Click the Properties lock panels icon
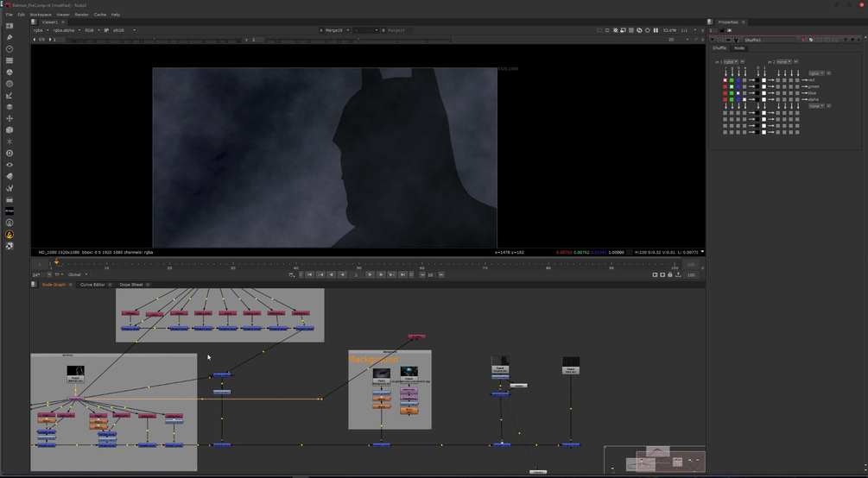 pos(722,30)
